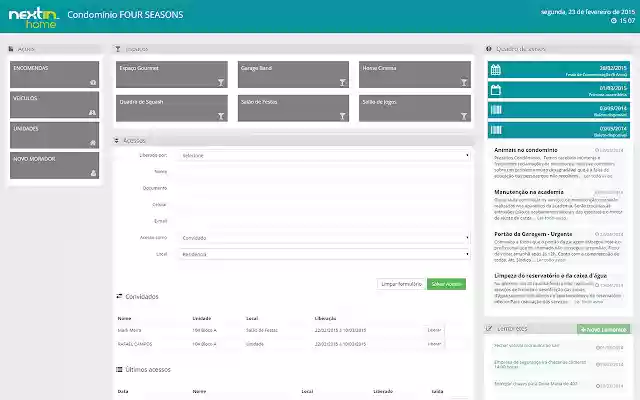Click the Condomínio FOUR SEASONS title
Image resolution: width=640 pixels, height=400 pixels.
(125, 15)
